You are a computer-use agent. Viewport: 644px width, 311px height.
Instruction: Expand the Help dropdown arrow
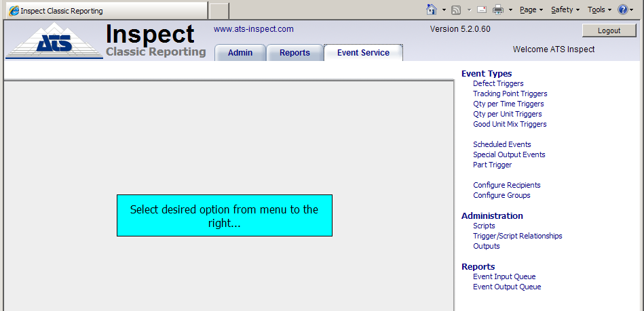(x=632, y=10)
